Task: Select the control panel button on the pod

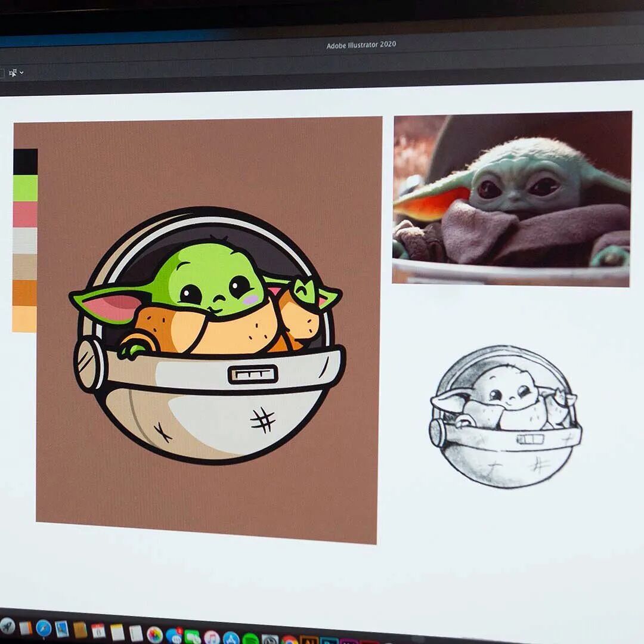Action: (253, 374)
